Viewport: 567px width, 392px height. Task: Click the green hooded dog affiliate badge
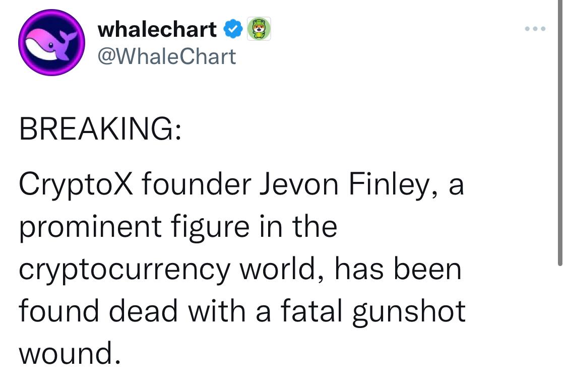click(x=259, y=29)
